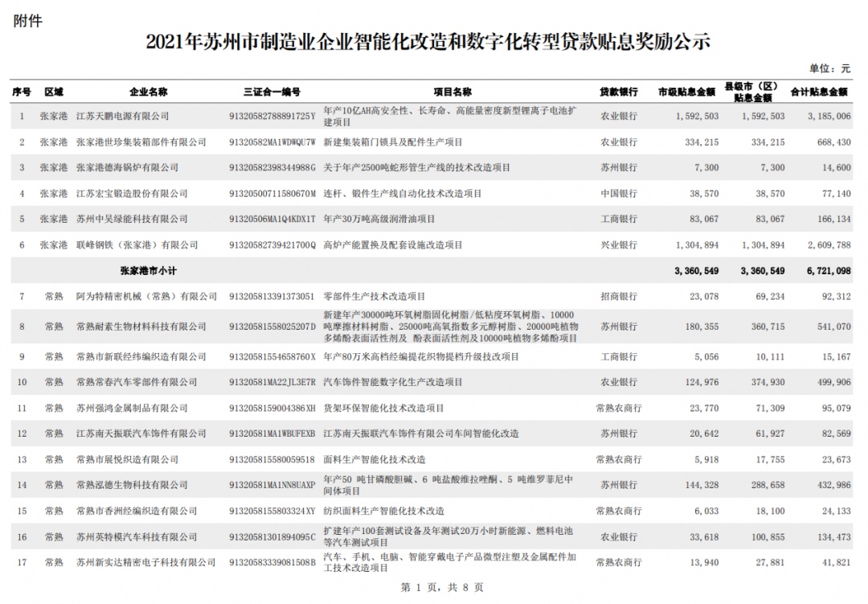This screenshot has height=604, width=868.
Task: Click total amount '14,600'
Action: pyautogui.click(x=837, y=168)
